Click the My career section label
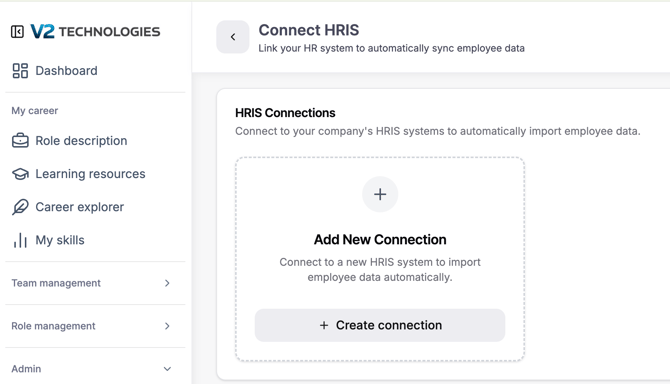 pos(35,111)
